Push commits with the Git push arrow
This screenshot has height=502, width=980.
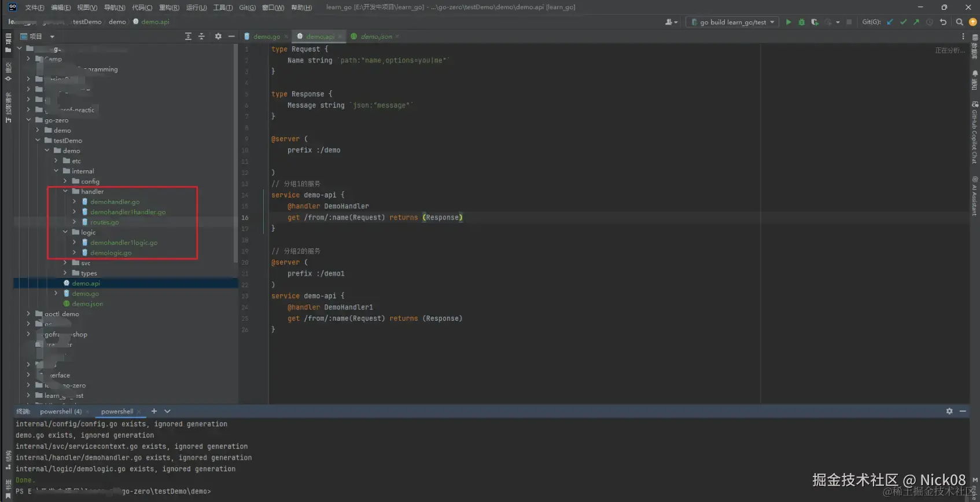coord(916,22)
